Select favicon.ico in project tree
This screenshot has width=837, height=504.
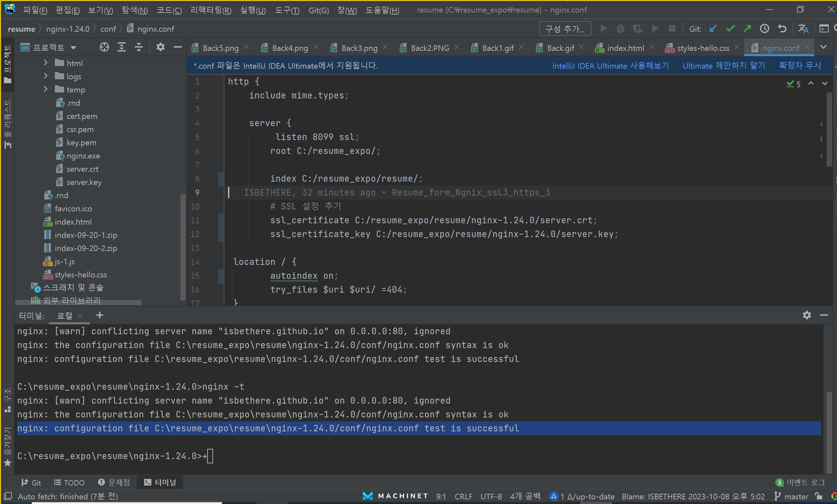(x=73, y=208)
